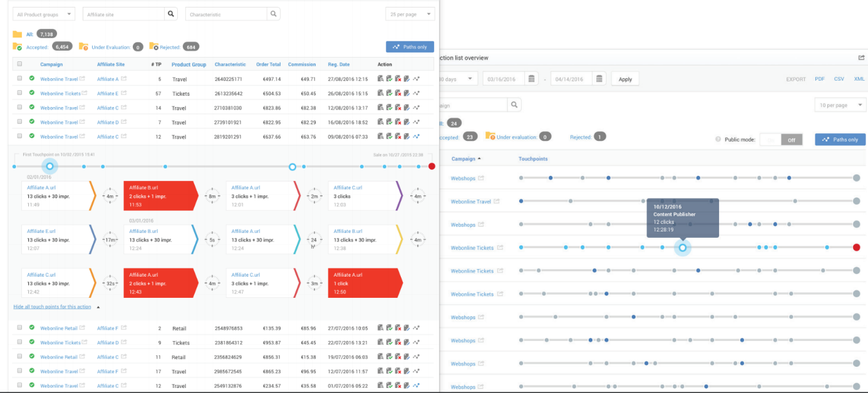Open the days period dropdown in right window
Screen dimensions: 868x393
[x=458, y=79]
